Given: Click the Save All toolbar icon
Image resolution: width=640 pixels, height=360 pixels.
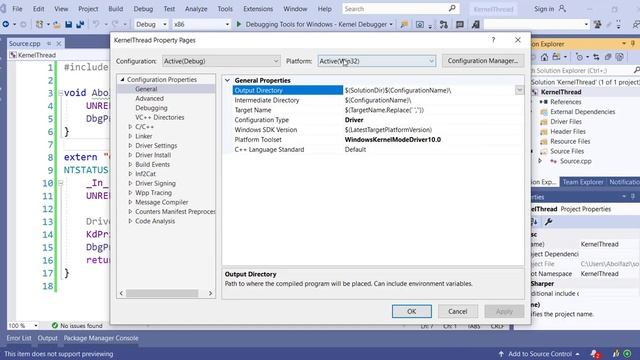Looking at the screenshot, I should [x=80, y=24].
